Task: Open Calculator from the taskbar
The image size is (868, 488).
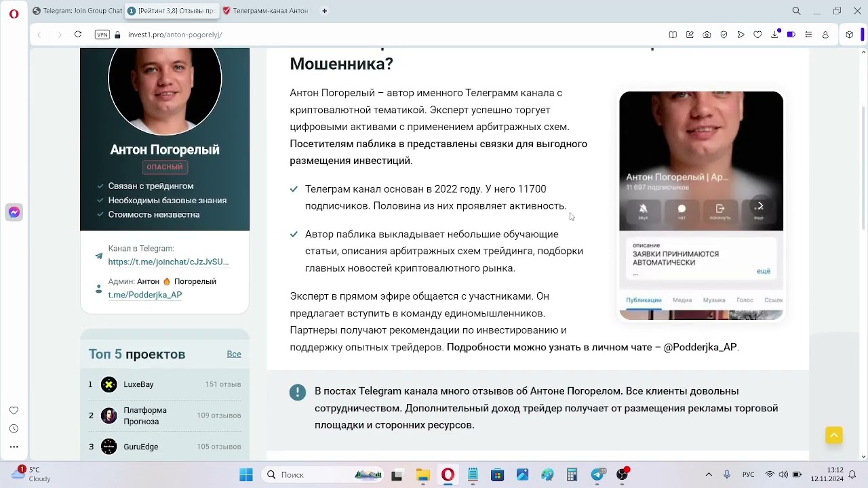Action: pyautogui.click(x=572, y=474)
